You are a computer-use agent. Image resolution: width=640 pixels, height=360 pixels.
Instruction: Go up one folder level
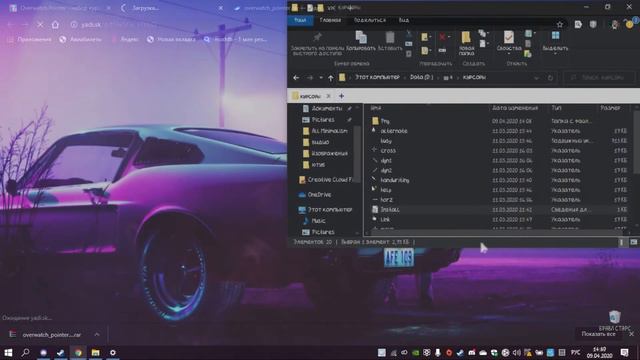[331, 78]
